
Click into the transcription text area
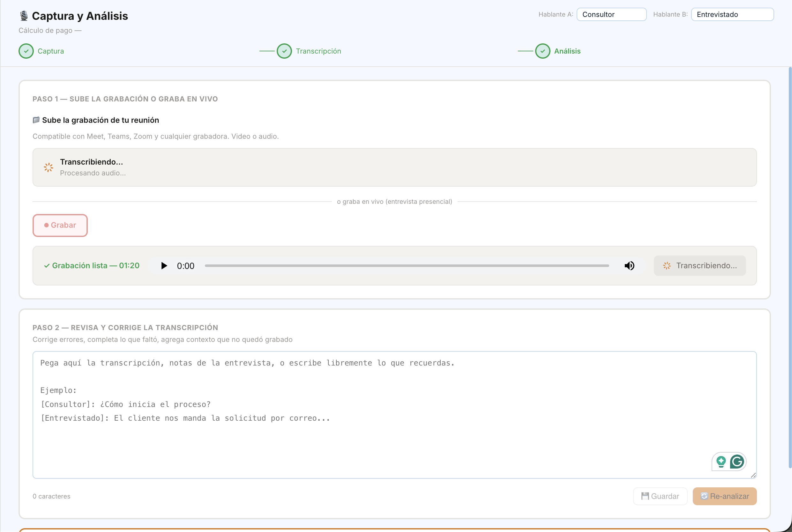(x=394, y=415)
